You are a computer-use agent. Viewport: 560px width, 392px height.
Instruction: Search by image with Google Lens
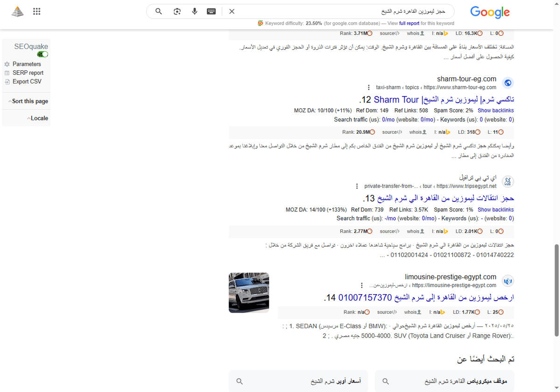click(177, 11)
